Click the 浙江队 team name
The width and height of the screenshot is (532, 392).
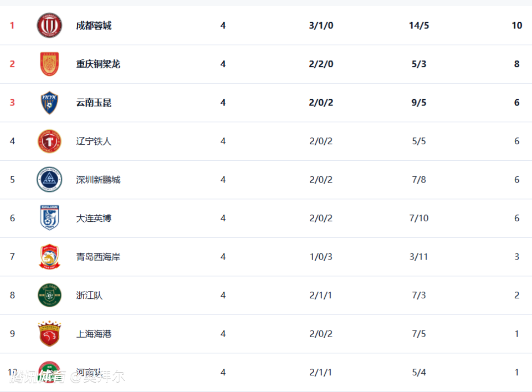(89, 296)
